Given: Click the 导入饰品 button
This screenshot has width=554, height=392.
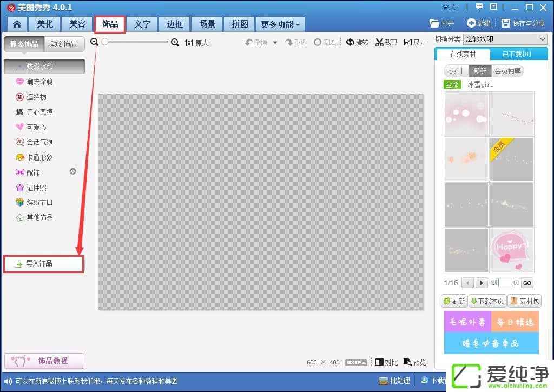Looking at the screenshot, I should (43, 264).
